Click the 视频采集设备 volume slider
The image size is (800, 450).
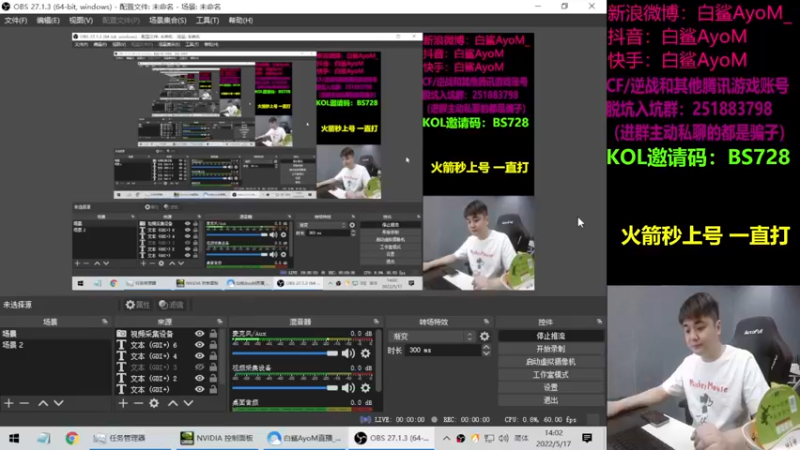[285, 388]
